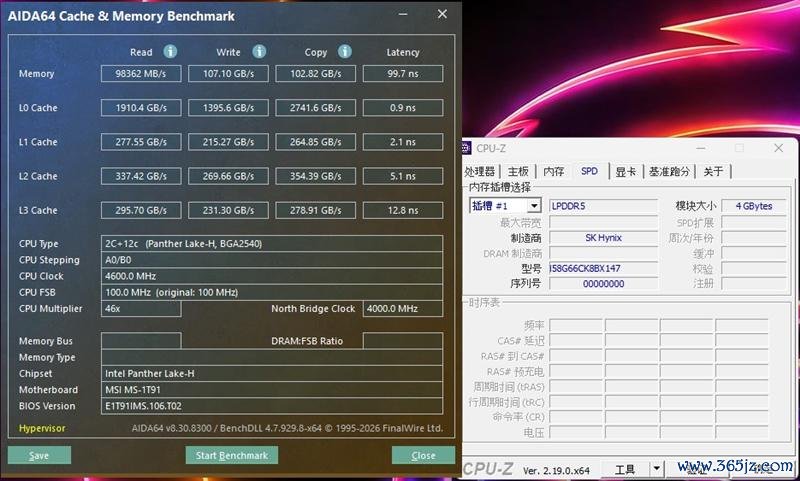Click the L3 Cache Read 295.70 GB/s value
This screenshot has width=800, height=481.
coord(141,210)
